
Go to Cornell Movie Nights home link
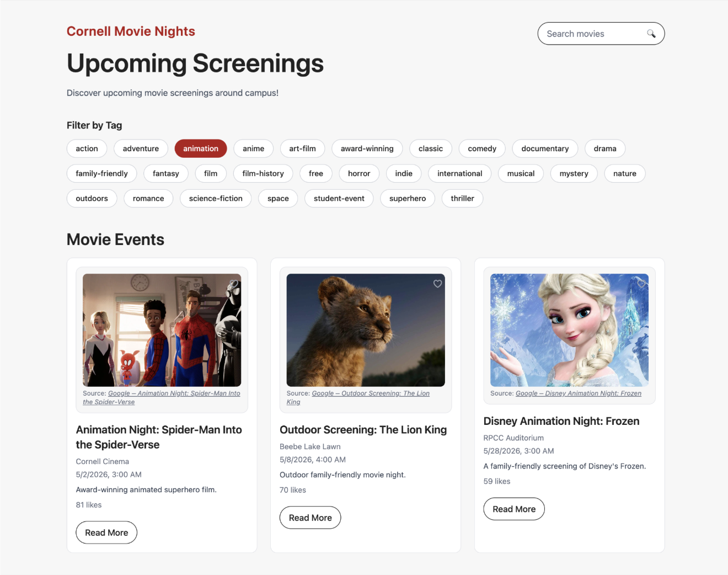pos(131,31)
